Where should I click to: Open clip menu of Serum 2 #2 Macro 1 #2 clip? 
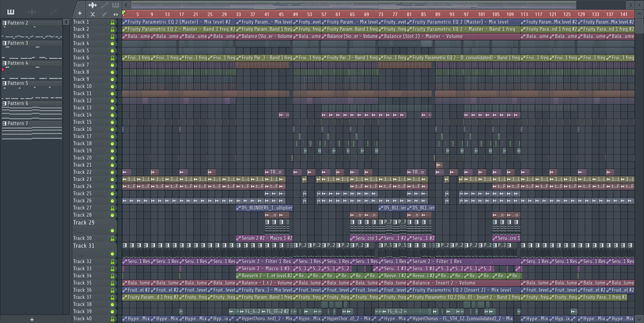(x=239, y=238)
